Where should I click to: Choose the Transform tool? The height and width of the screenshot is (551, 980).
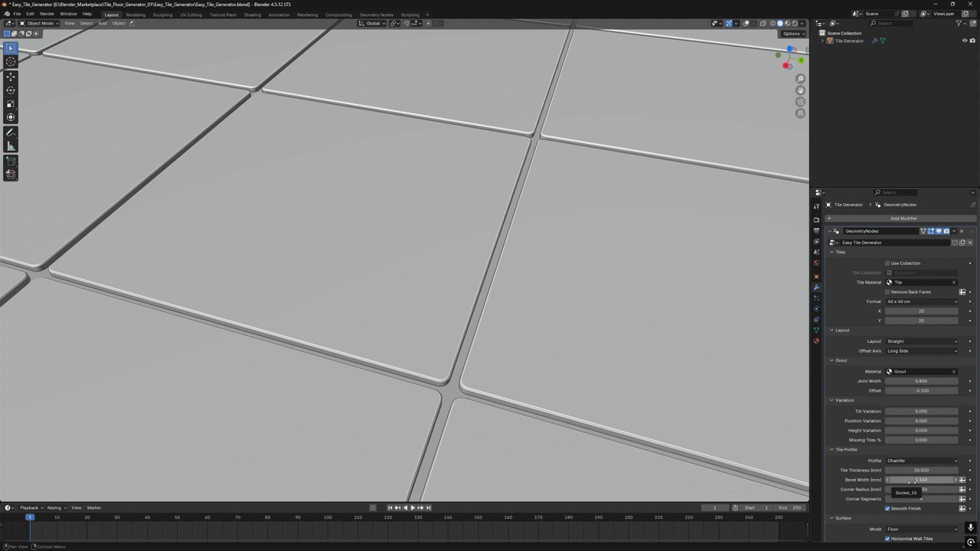click(x=11, y=117)
